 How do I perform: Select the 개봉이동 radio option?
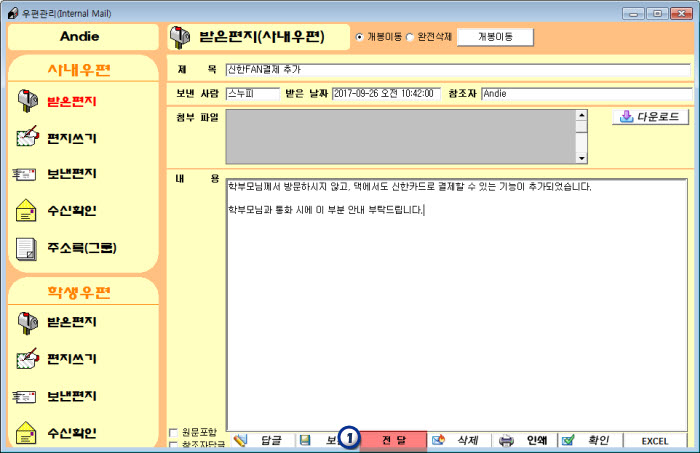pos(360,37)
